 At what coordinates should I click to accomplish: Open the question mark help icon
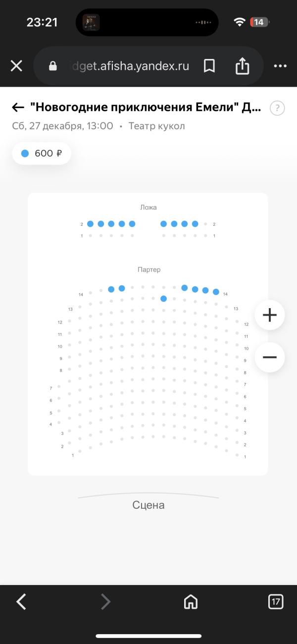277,108
